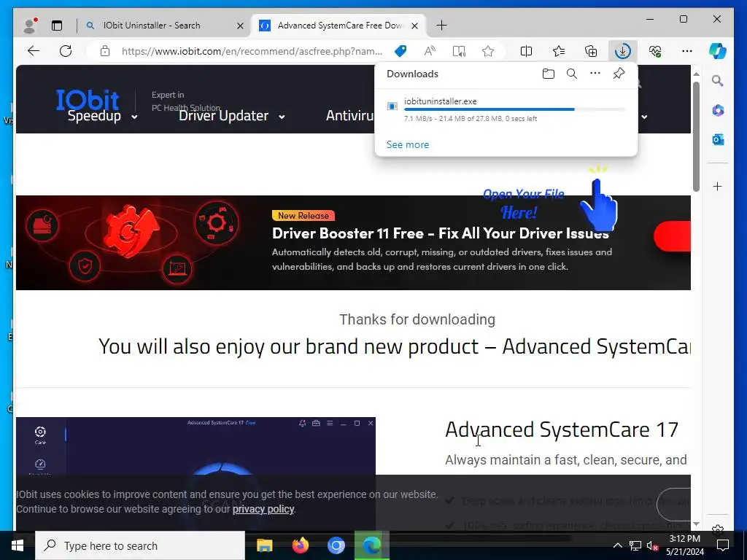Open File Explorer from taskbar
747x560 pixels.
pyautogui.click(x=264, y=545)
